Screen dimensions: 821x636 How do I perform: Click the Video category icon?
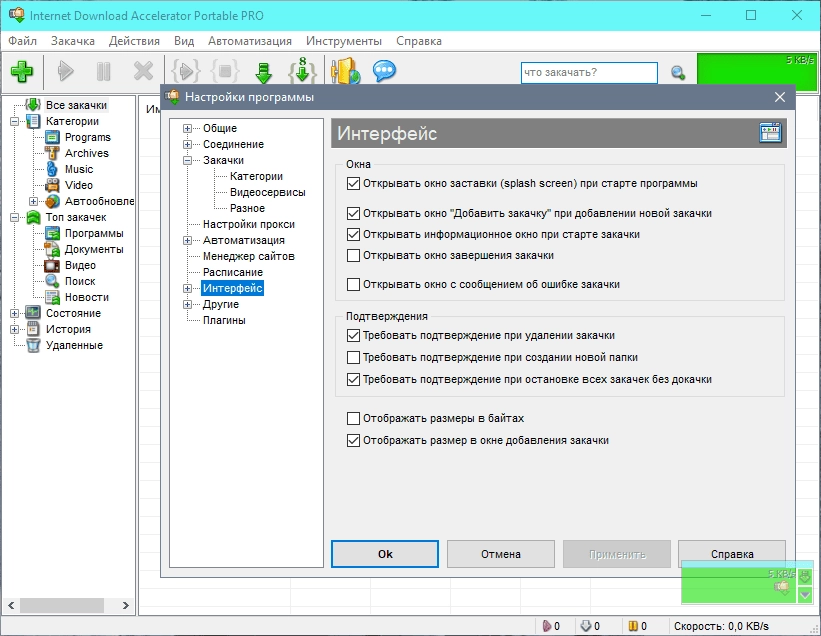coord(52,185)
